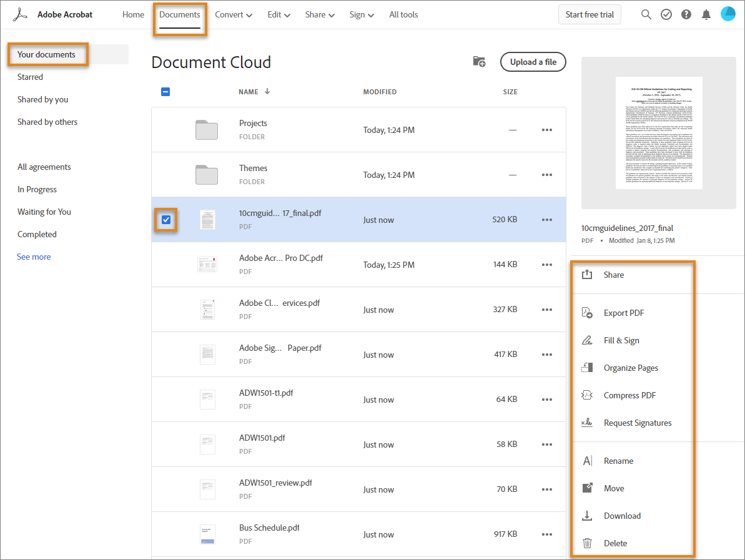The image size is (745, 560).
Task: Switch to the Documents tab
Action: coord(180,14)
